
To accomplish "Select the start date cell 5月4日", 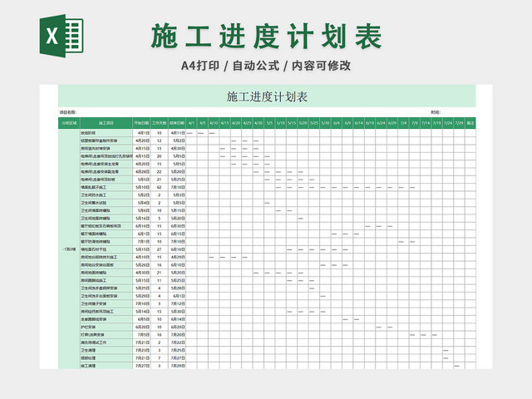I will tap(141, 203).
